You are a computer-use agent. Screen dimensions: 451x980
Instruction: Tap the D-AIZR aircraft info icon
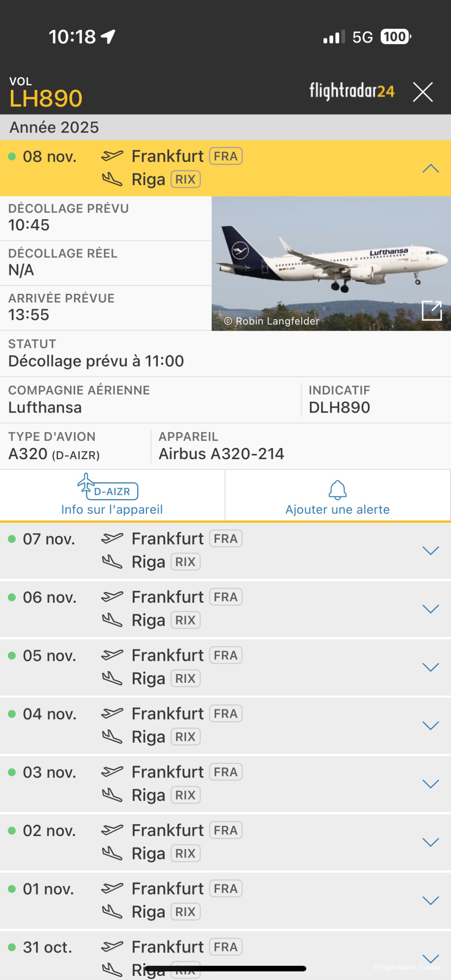108,487
